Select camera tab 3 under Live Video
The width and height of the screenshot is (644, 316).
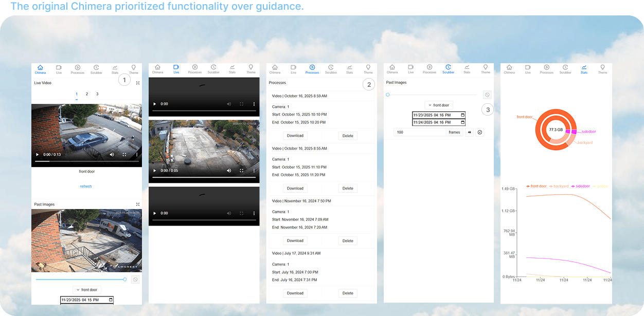(x=97, y=95)
